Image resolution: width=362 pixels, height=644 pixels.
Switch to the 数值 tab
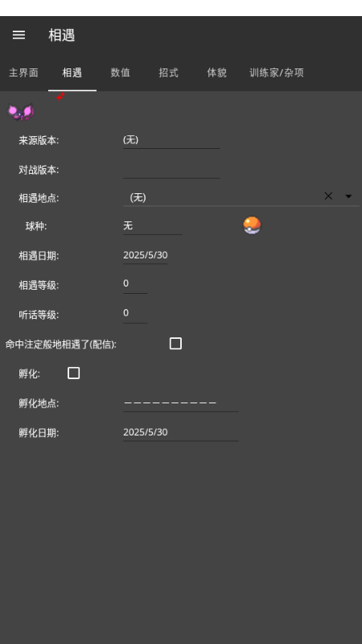point(120,73)
